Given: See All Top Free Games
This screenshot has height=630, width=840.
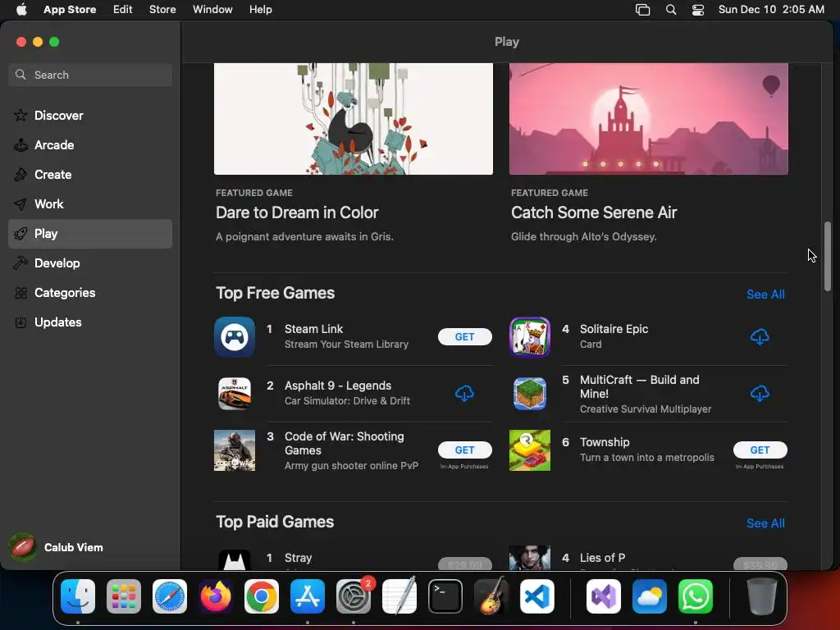Looking at the screenshot, I should pyautogui.click(x=765, y=294).
